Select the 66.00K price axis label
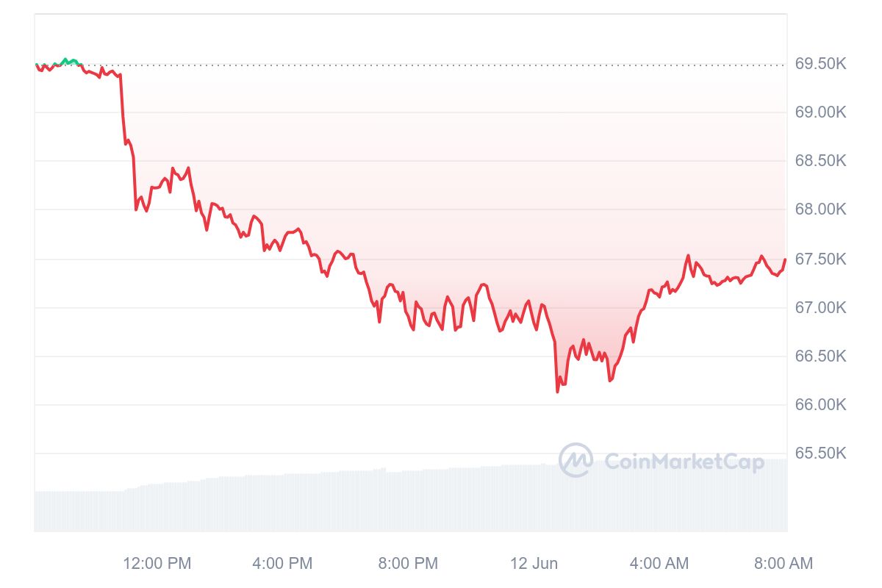The height and width of the screenshot is (588, 882). [820, 404]
